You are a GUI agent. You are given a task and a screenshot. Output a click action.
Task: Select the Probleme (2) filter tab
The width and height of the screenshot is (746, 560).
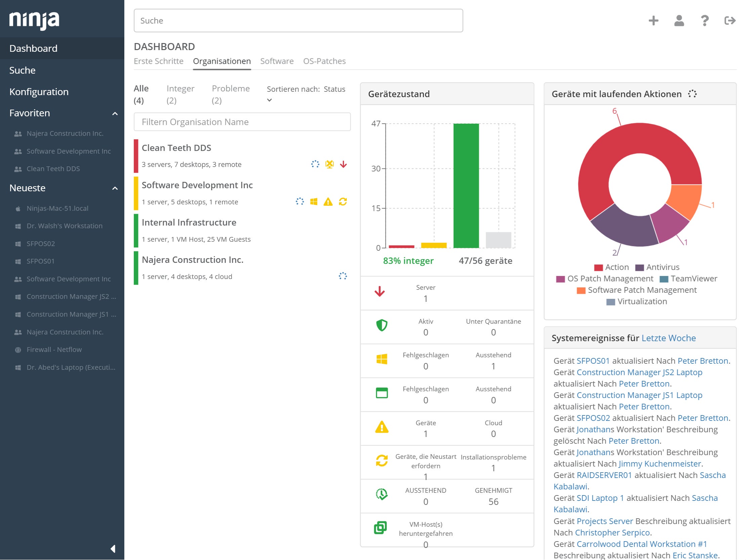(231, 94)
